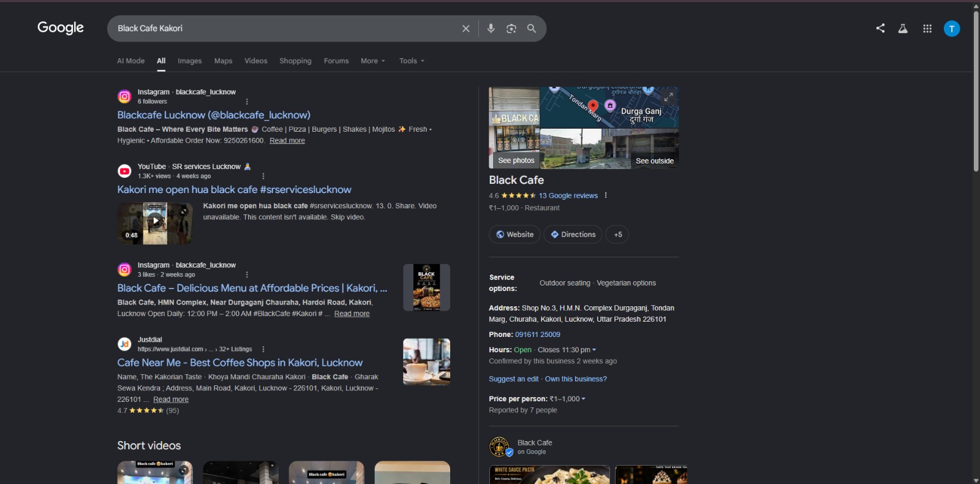
Task: Open YouTube favicon for SR services result
Action: click(124, 172)
